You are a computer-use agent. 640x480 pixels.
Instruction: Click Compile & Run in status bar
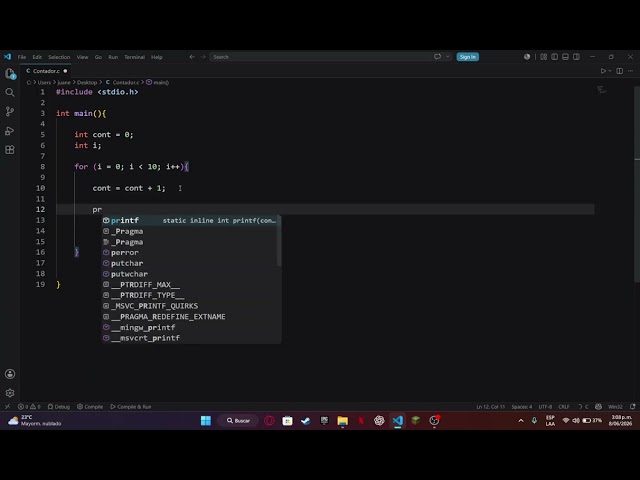click(131, 407)
